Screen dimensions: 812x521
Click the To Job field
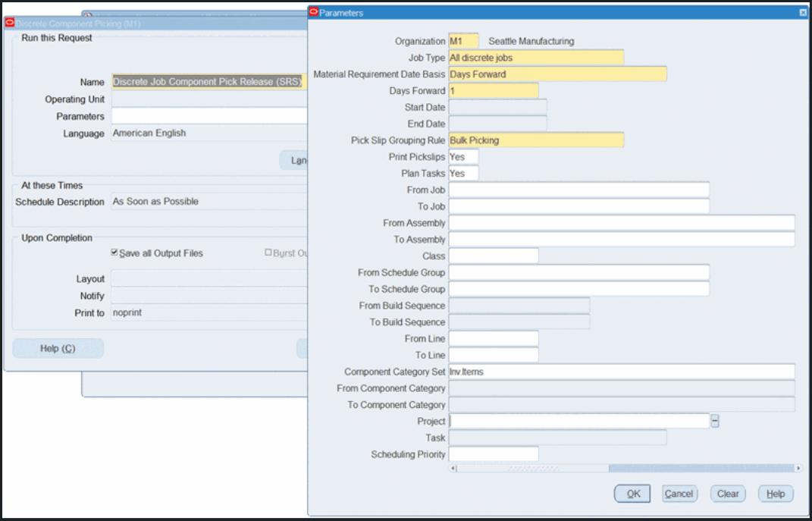pyautogui.click(x=579, y=206)
